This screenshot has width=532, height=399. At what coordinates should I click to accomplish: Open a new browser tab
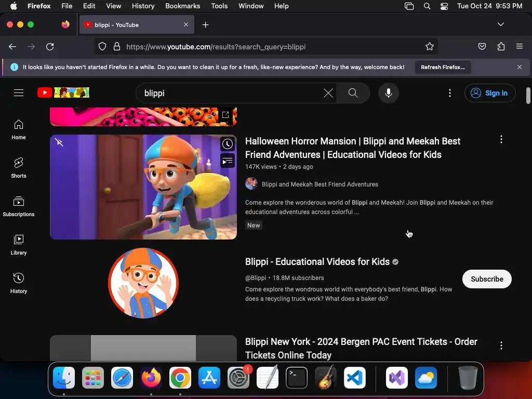click(205, 25)
